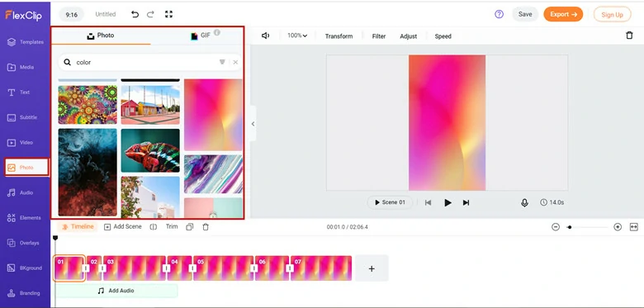Delete selected item with top trash icon

tap(629, 36)
